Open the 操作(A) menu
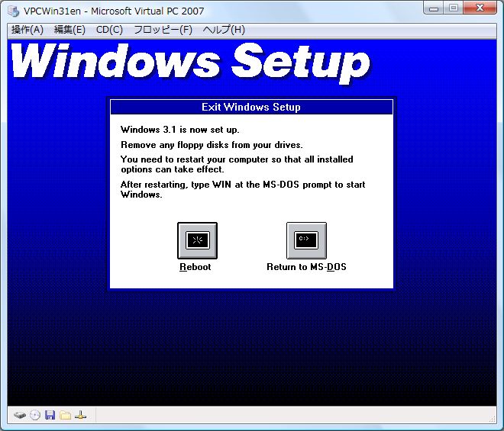The width and height of the screenshot is (504, 431). click(27, 30)
